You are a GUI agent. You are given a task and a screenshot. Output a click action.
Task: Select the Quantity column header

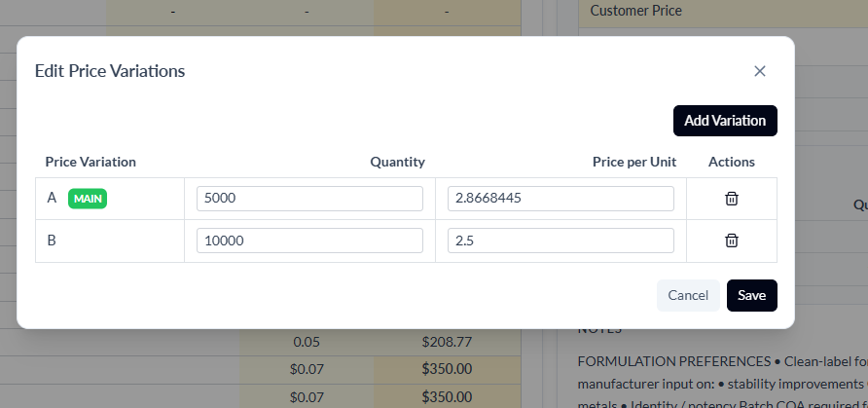pyautogui.click(x=397, y=162)
